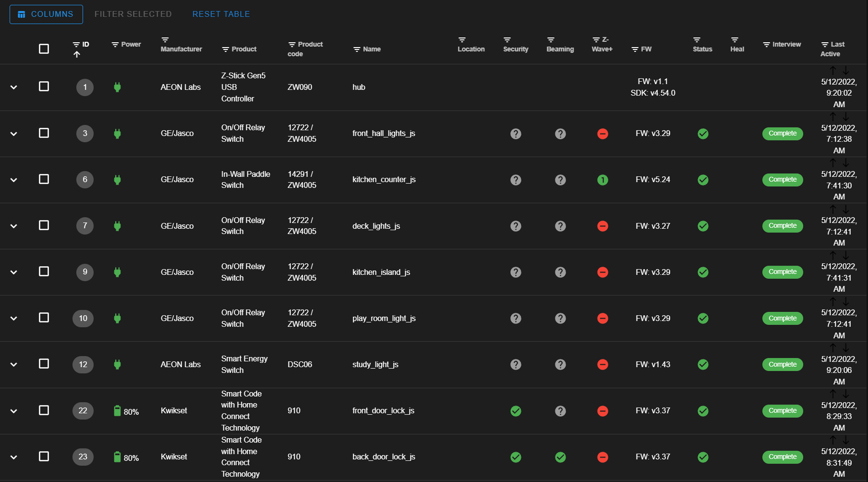Open the FW column filter icon

tap(635, 49)
